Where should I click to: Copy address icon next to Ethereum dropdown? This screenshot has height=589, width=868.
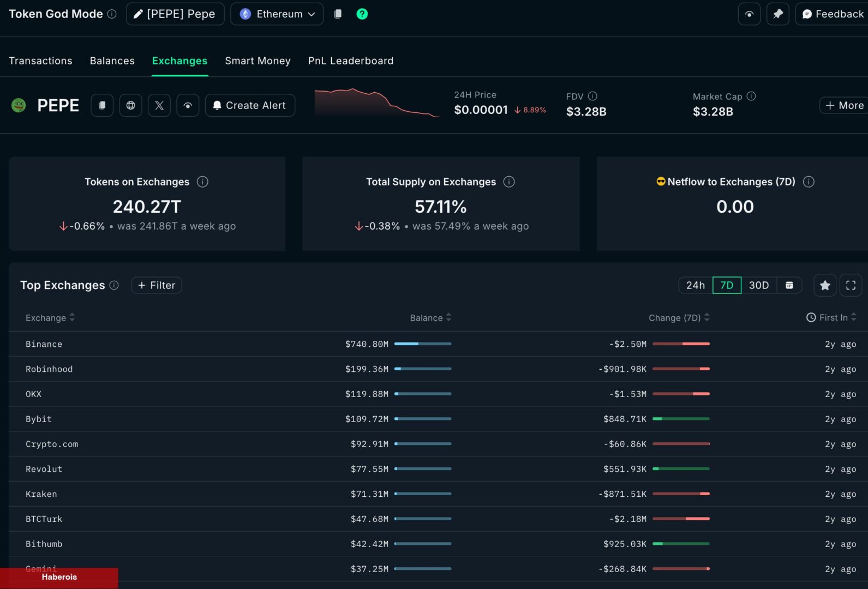point(338,14)
